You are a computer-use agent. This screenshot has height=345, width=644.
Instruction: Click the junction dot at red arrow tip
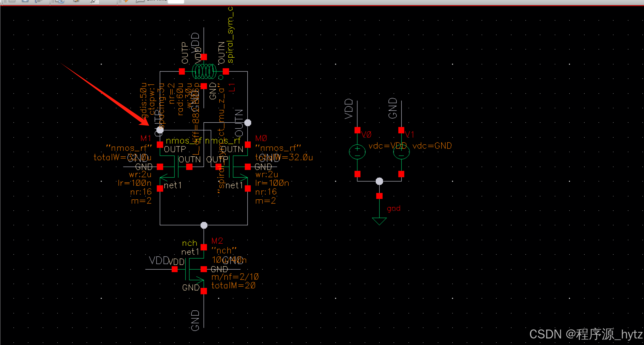tap(160, 130)
